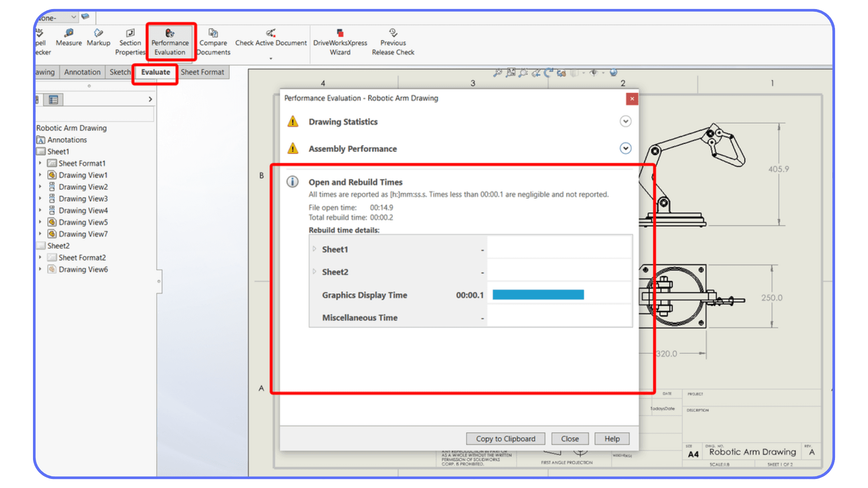Select the Measure tool
The image size is (868, 488).
(68, 38)
